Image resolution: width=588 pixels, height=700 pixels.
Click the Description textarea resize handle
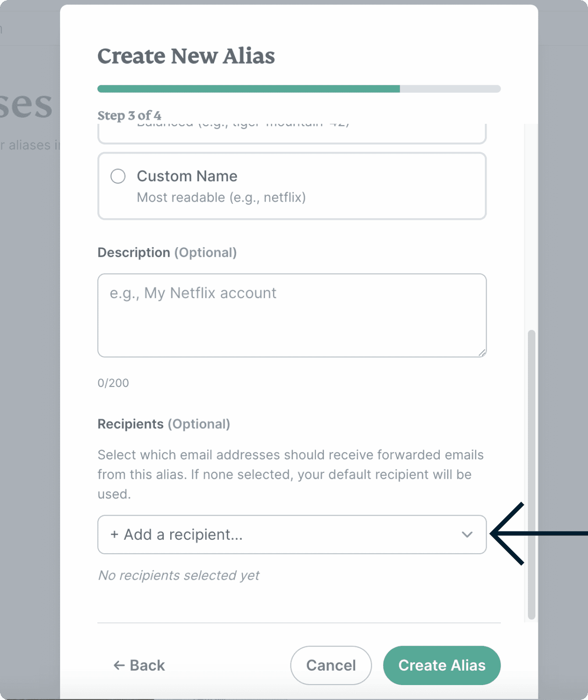(482, 352)
